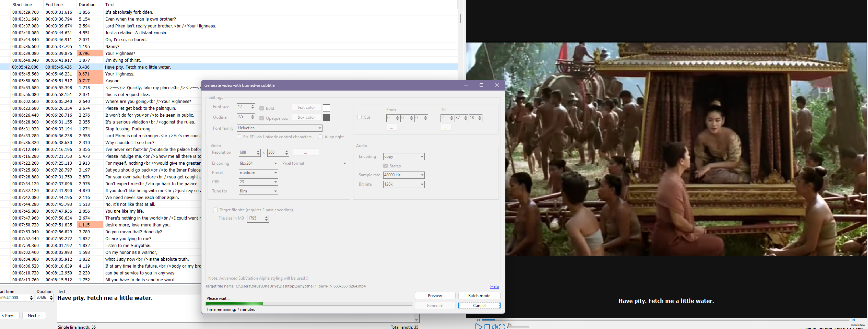The height and width of the screenshot is (329, 868).
Task: Click rewind double-arrow icon by seek bar
Action: [478, 320]
